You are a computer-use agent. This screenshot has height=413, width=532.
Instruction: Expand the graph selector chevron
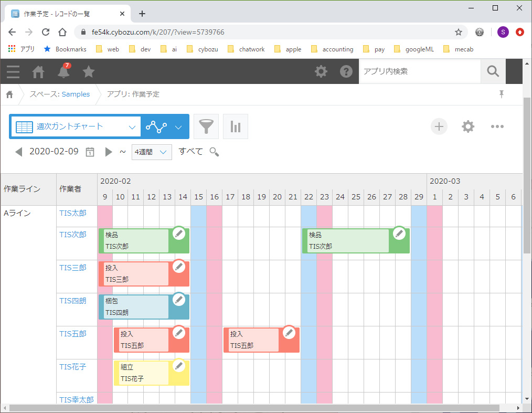[178, 128]
